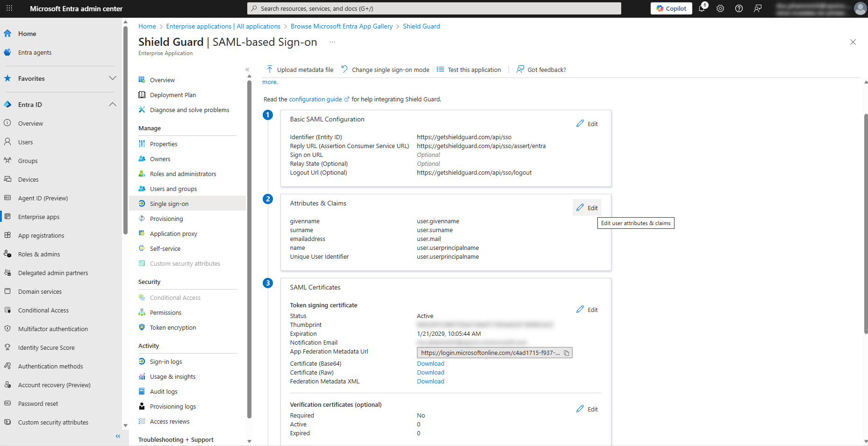868x446 pixels.
Task: Open the app launcher waffle icon
Action: point(9,8)
